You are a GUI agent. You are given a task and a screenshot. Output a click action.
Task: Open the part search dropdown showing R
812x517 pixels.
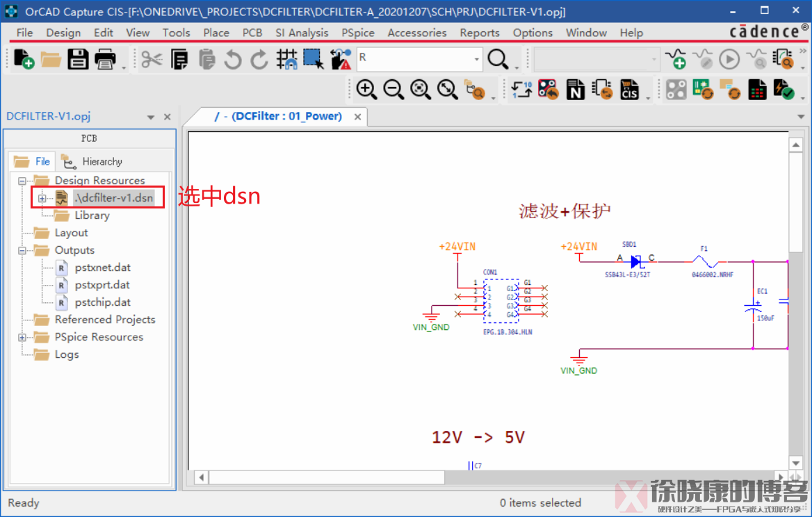476,60
